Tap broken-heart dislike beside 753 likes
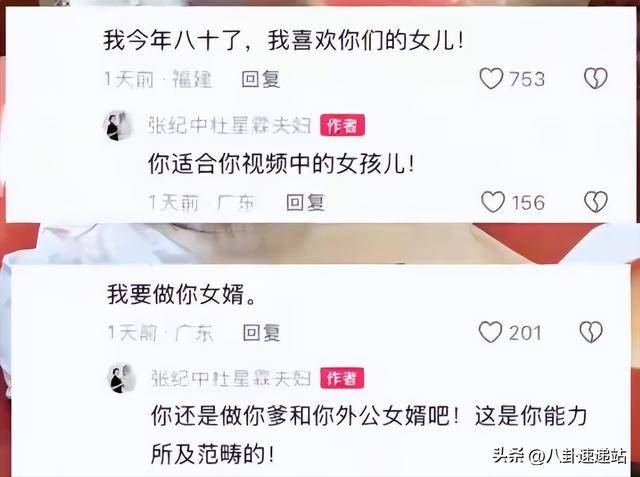This screenshot has height=477, width=640. coord(596,78)
